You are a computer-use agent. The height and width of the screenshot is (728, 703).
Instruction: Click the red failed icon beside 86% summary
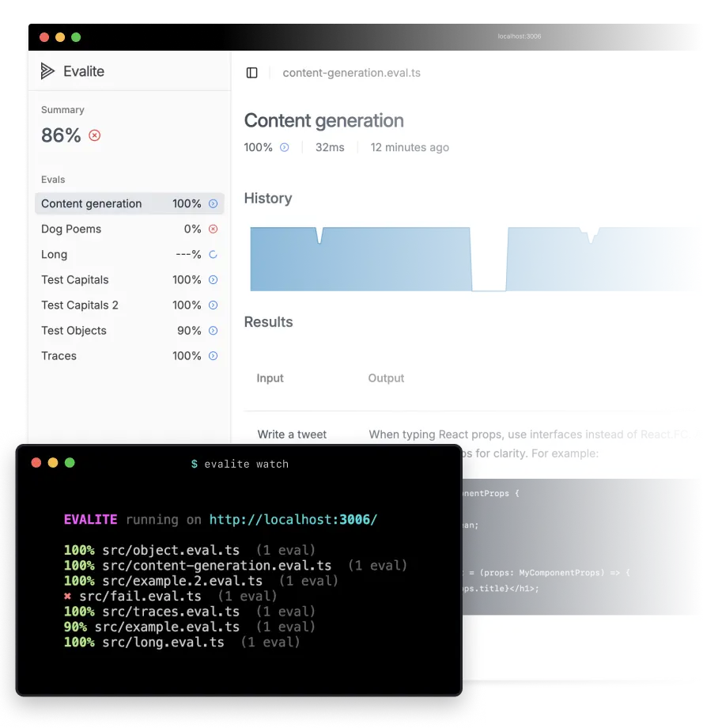pos(95,135)
